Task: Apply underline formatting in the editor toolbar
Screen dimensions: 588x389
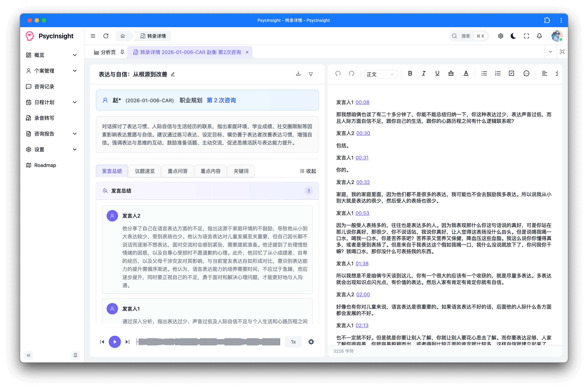Action: click(x=437, y=73)
